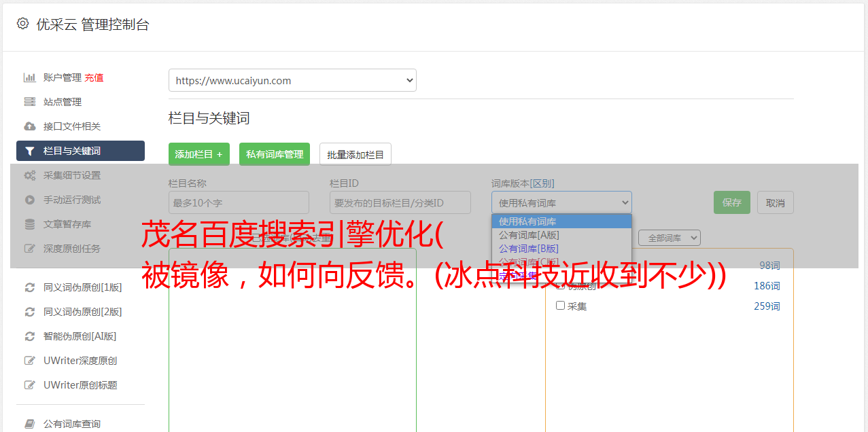This screenshot has width=868, height=432.
Task: Click the bar chart icon for 账户管理
Action: click(29, 77)
